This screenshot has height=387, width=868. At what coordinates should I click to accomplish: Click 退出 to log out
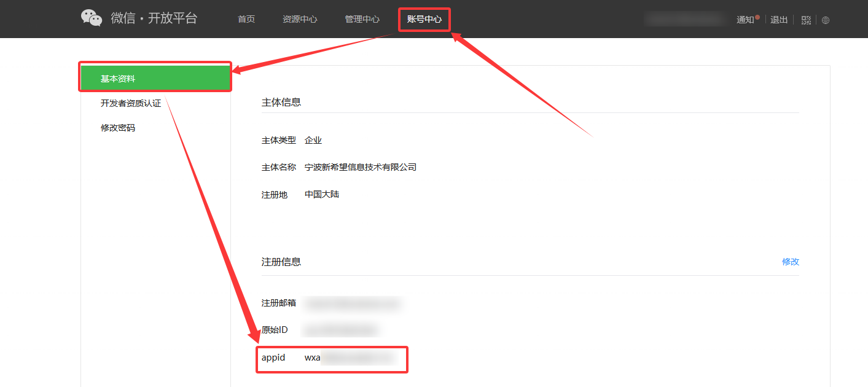[x=779, y=20]
